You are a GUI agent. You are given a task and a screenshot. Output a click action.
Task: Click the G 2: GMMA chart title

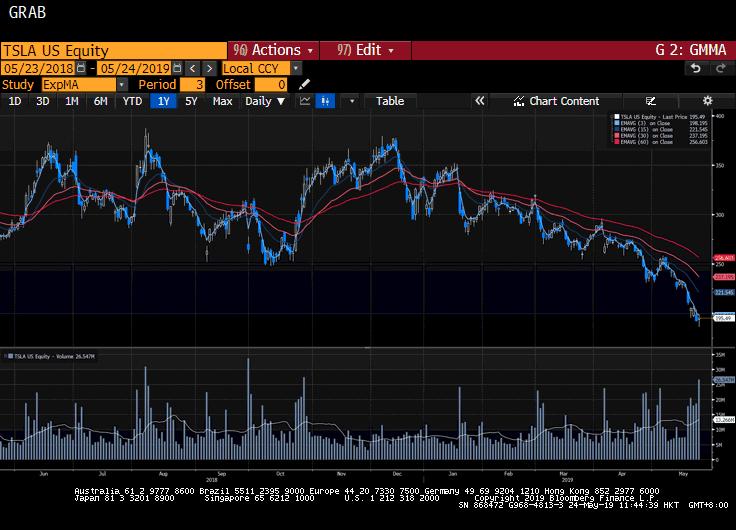coord(690,50)
